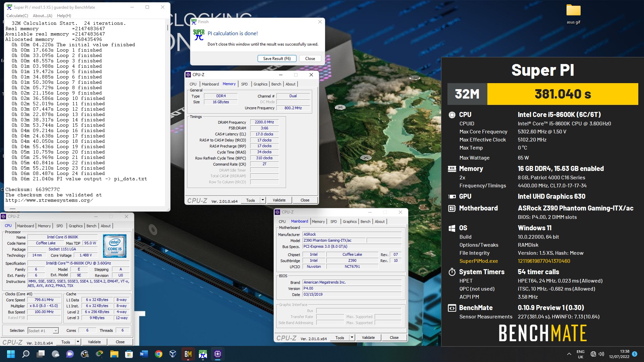The width and height of the screenshot is (644, 362).
Task: Click Validate in CPU-Z Mainboard window
Action: (368, 338)
